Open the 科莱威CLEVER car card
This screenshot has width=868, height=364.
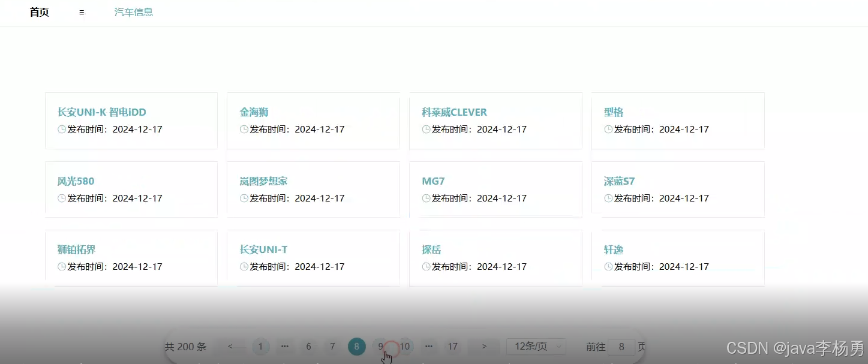coord(495,121)
